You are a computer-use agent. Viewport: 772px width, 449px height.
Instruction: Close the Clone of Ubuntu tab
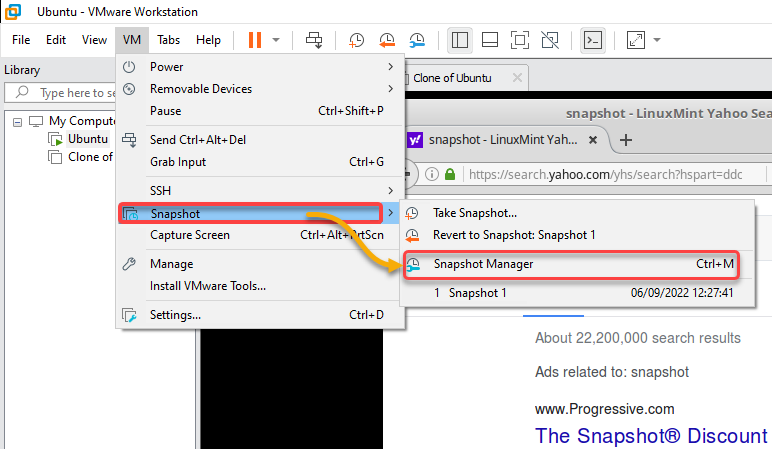tap(517, 78)
